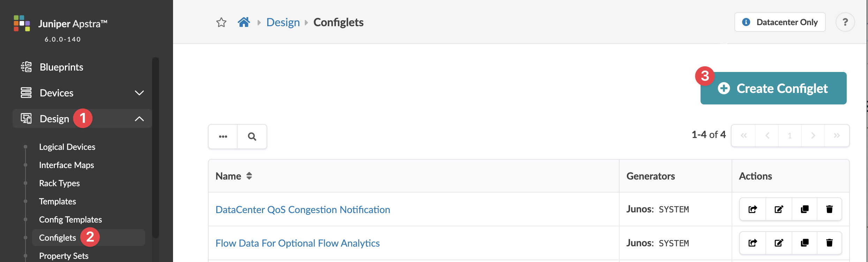The width and height of the screenshot is (868, 262).
Task: Click the sidebar vertical scrollbar
Action: 156,147
